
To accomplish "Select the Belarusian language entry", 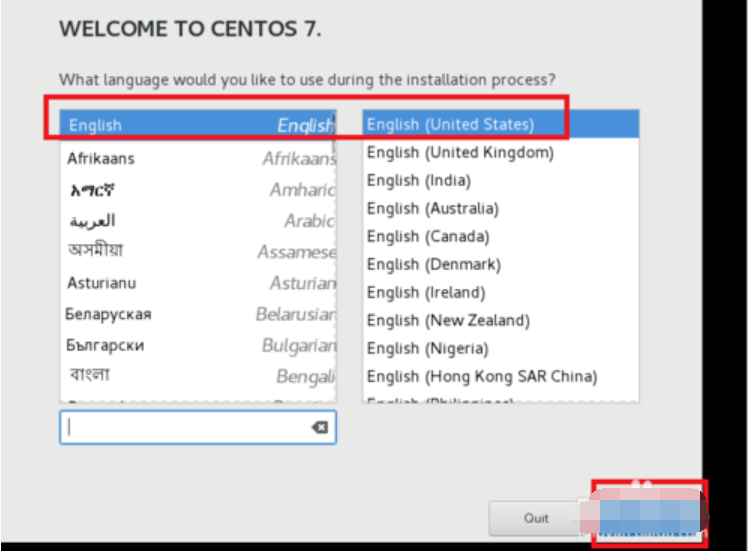I will click(197, 314).
